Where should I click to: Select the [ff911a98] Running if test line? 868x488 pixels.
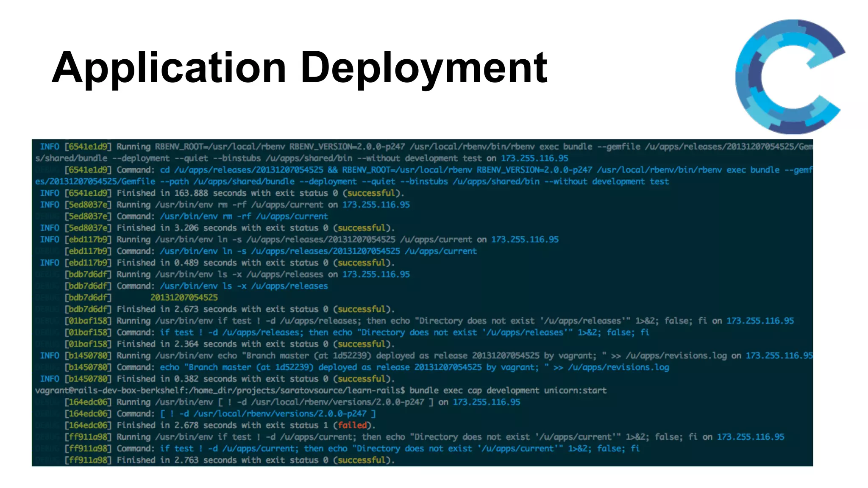410,437
